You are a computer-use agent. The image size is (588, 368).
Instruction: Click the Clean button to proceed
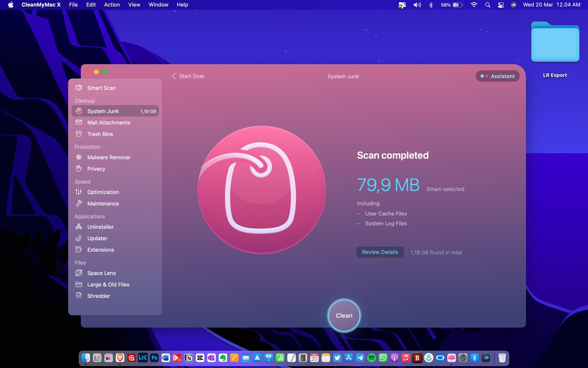click(344, 316)
